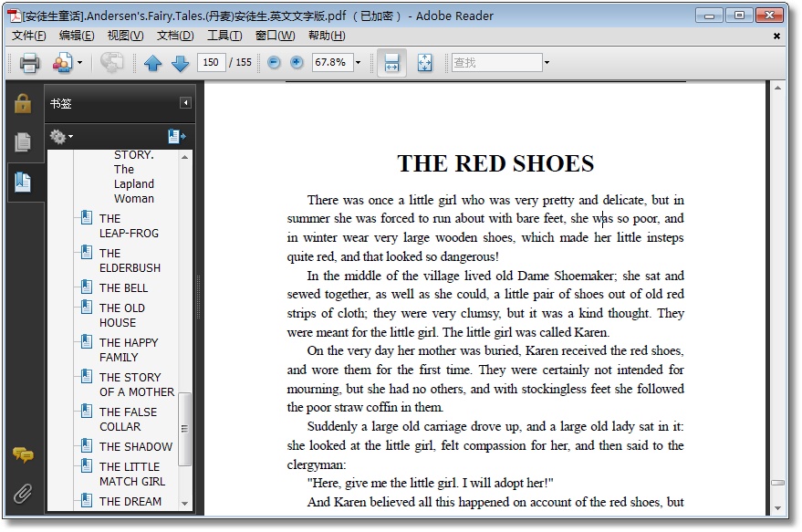Viewport: 802px width, 532px height.
Task: Select THE LEAP-FROG bookmark
Action: coord(129,225)
